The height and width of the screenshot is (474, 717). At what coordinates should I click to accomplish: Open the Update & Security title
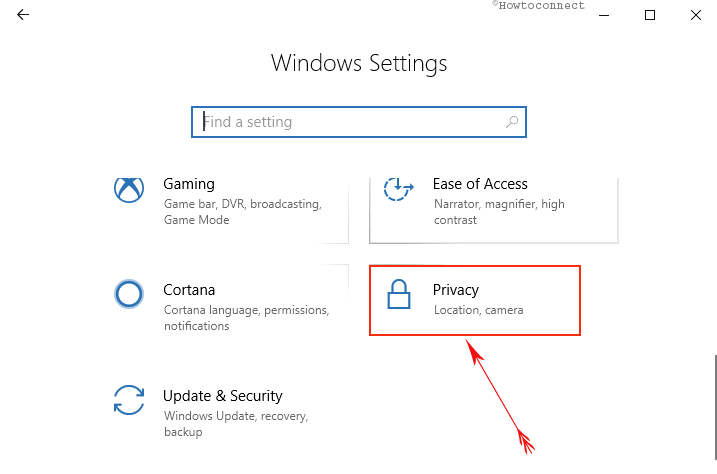[223, 396]
